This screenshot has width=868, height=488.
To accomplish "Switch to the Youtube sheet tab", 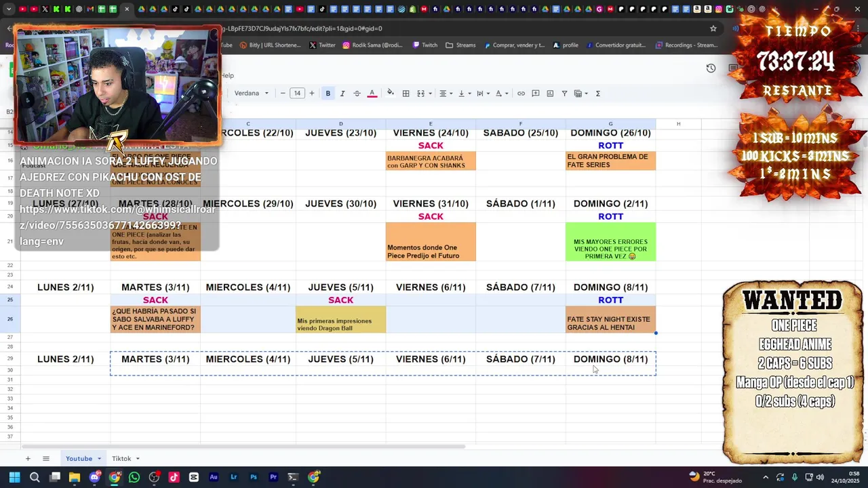I will tap(79, 459).
